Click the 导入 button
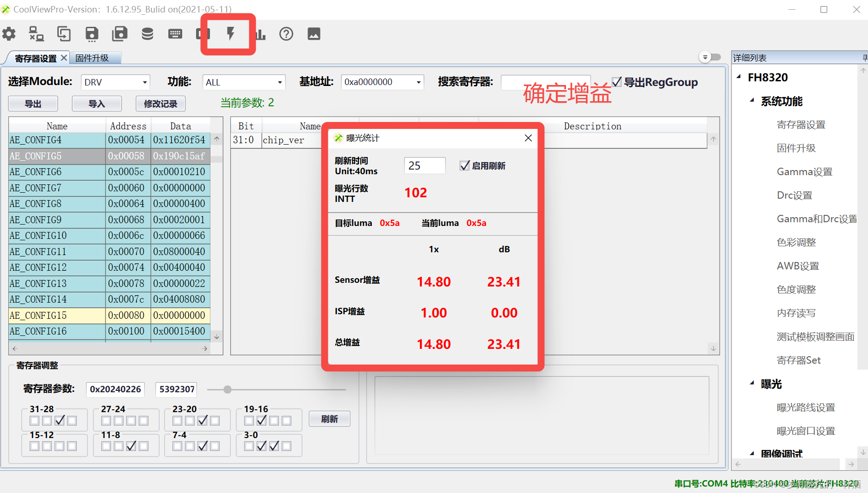This screenshot has height=493, width=868. [97, 104]
